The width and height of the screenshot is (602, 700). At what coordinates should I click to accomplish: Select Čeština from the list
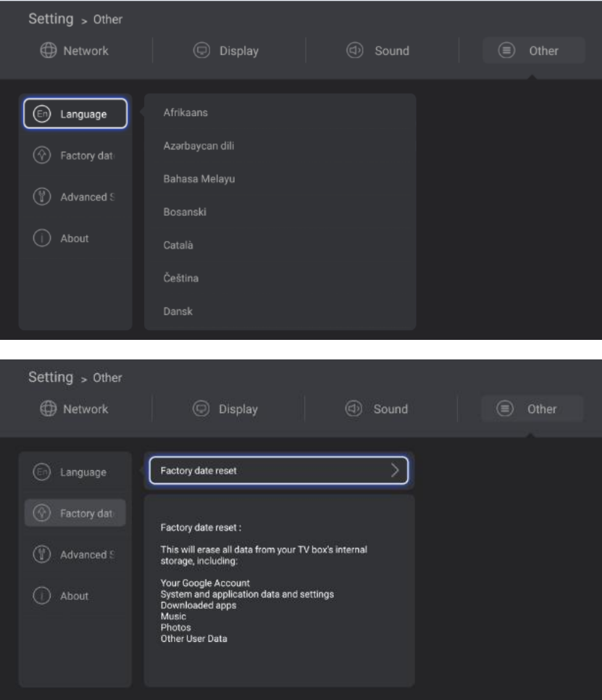(x=181, y=278)
